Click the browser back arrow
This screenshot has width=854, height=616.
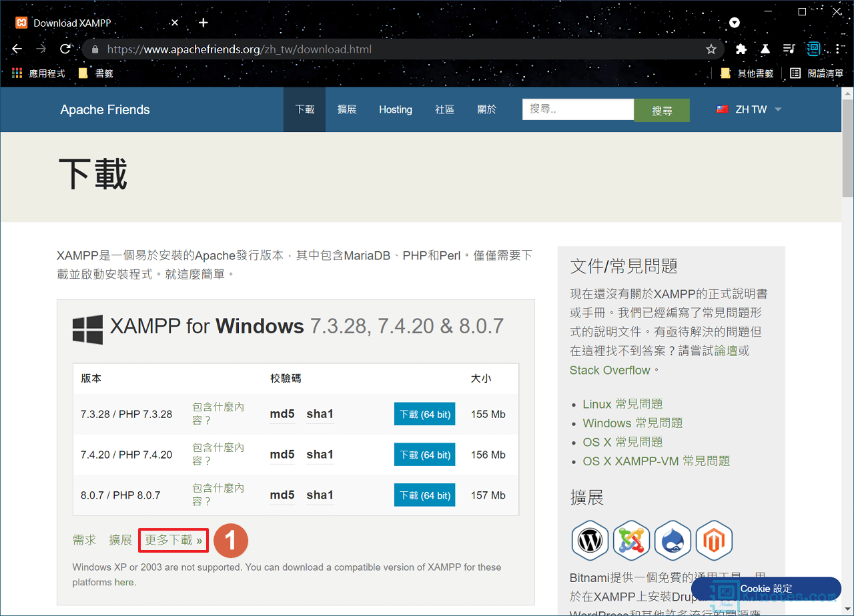pyautogui.click(x=17, y=49)
